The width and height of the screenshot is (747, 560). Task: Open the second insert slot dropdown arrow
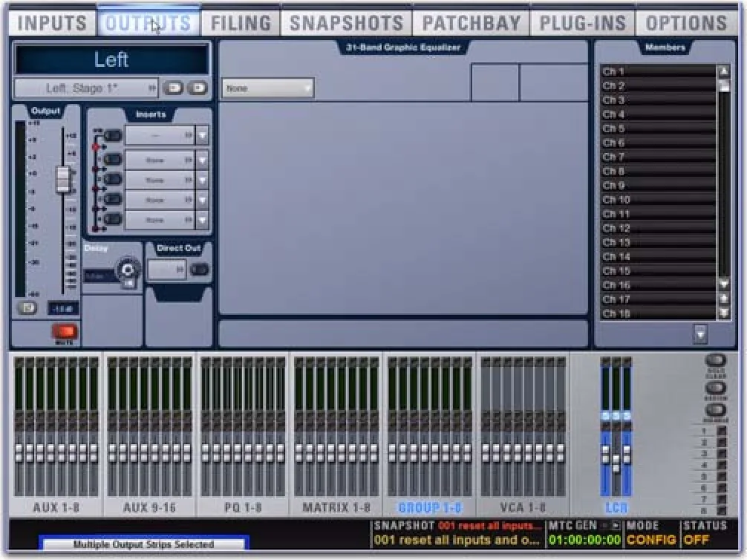[x=202, y=160]
